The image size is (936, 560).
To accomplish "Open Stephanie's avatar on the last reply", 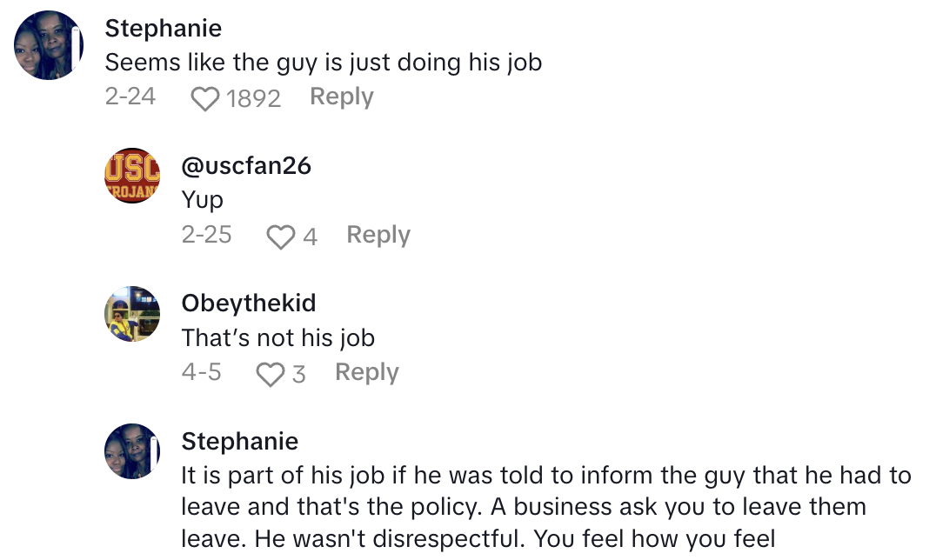I will pos(132,451).
